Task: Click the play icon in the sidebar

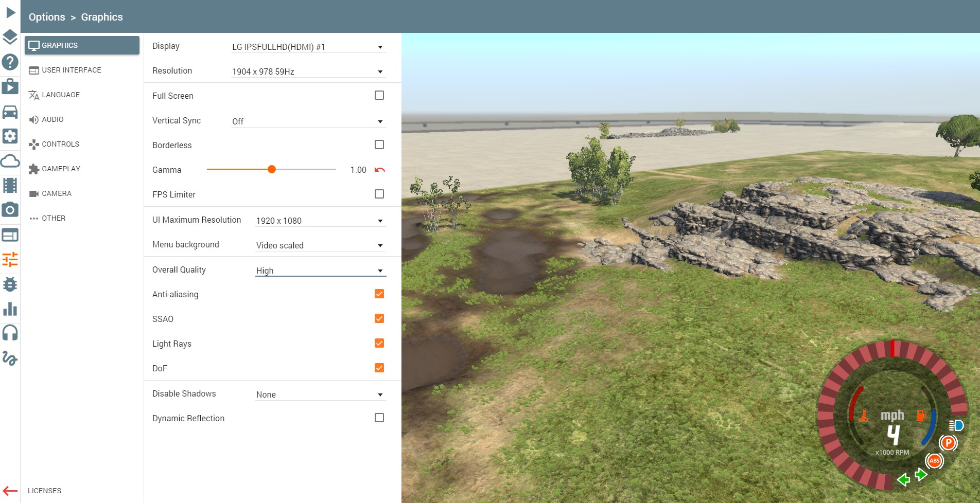Action: tap(10, 12)
